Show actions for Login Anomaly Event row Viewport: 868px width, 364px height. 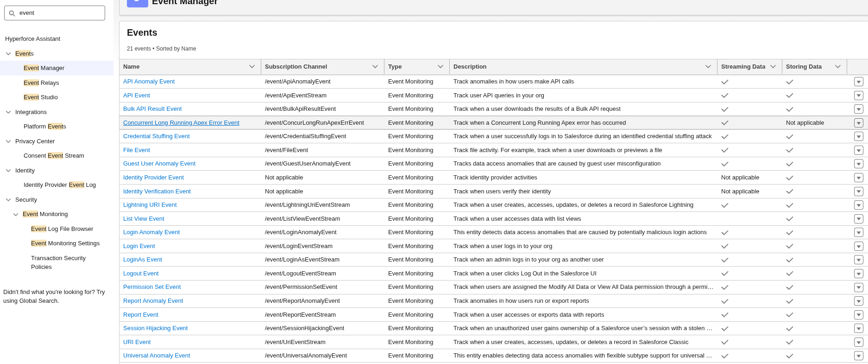858,232
